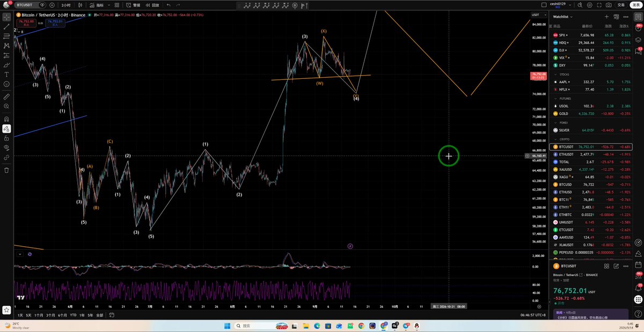Toggle lock all drawings icon
Image resolution: width=644 pixels, height=332 pixels.
click(6, 138)
